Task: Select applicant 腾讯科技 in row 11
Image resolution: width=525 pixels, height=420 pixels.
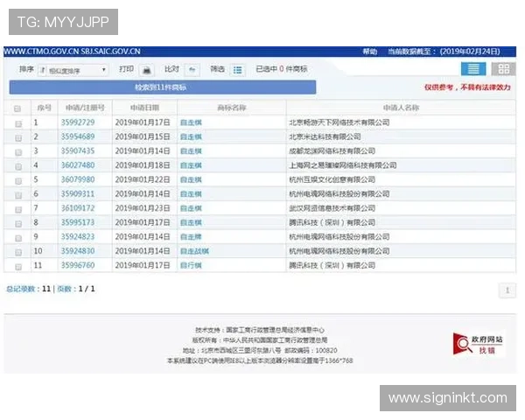Action: point(332,265)
